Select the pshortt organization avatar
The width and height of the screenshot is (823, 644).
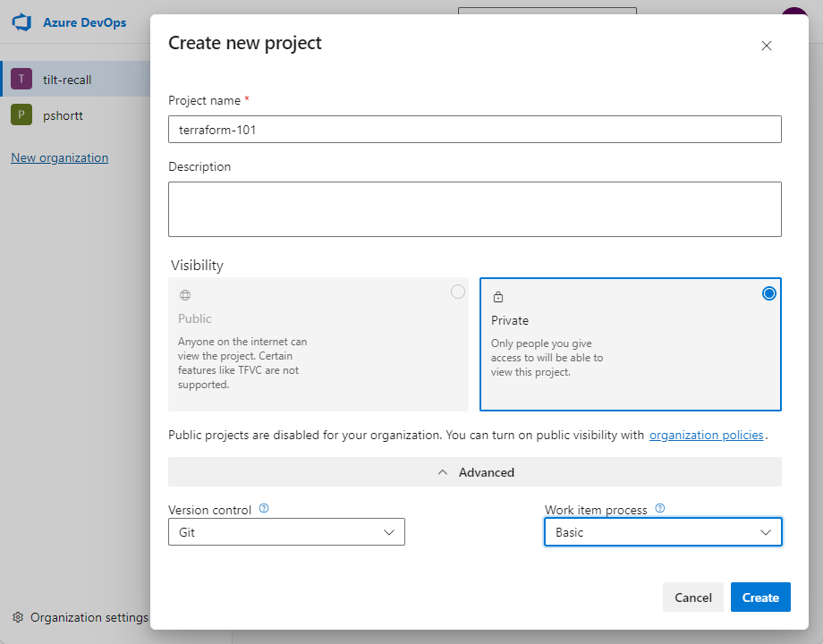pos(21,115)
